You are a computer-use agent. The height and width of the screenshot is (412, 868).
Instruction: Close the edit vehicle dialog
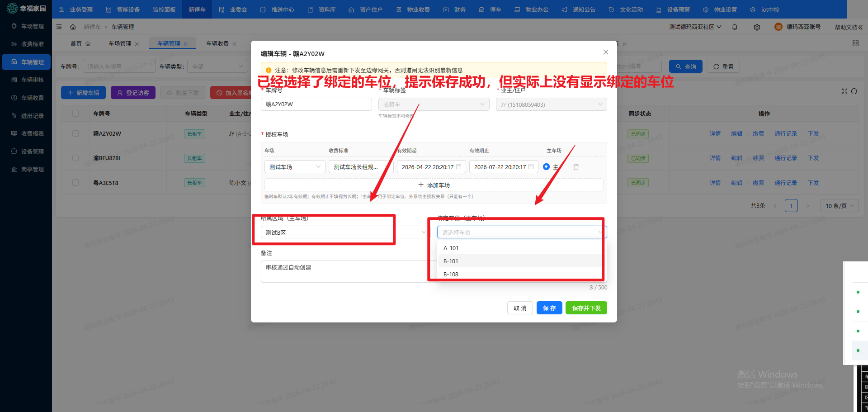[606, 52]
